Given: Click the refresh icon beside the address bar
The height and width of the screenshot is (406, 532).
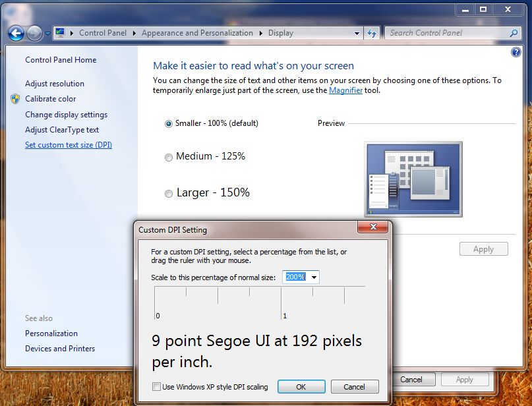Looking at the screenshot, I should 372,32.
